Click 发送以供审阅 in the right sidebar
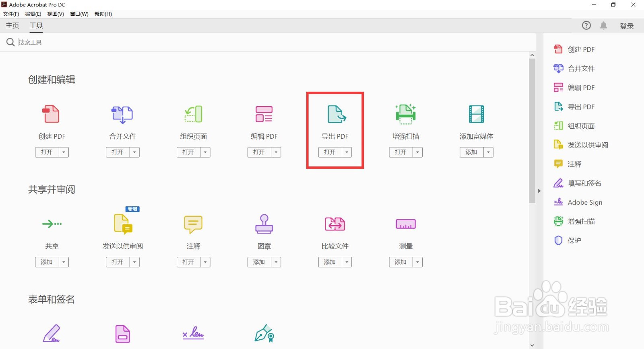The width and height of the screenshot is (644, 349). (x=581, y=145)
